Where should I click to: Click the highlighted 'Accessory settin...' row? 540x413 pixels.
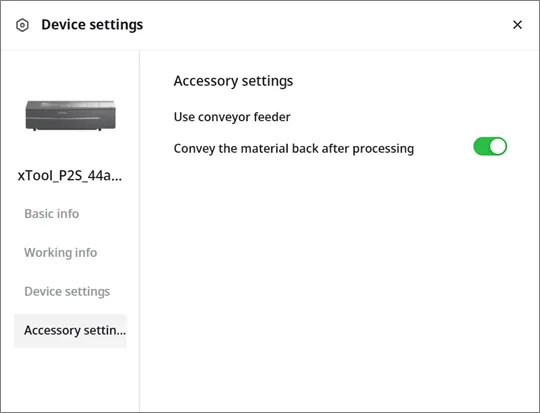(71, 330)
